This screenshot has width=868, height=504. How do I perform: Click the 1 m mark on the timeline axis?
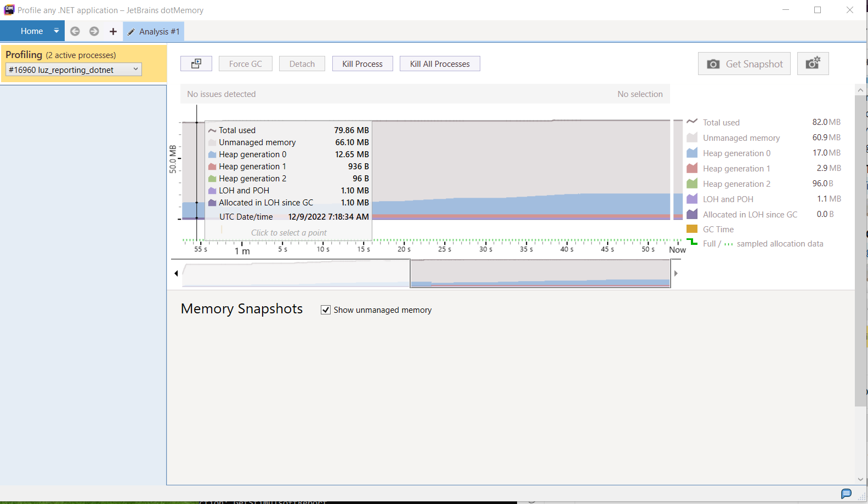pyautogui.click(x=242, y=251)
